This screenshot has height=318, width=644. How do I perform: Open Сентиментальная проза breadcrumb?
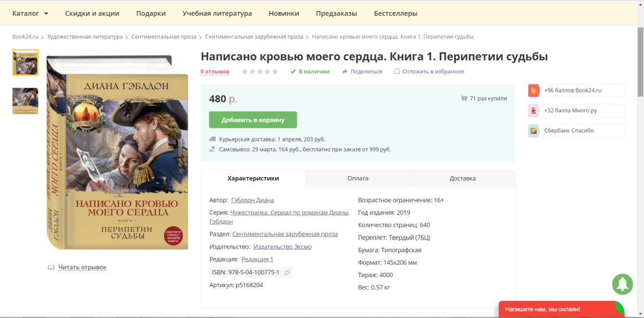[164, 37]
